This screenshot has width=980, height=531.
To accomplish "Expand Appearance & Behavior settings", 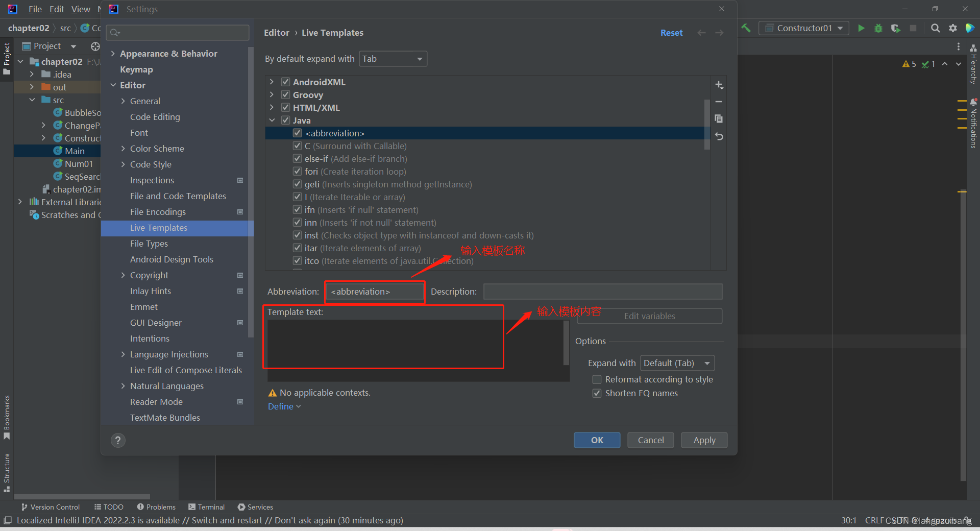I will tap(113, 54).
